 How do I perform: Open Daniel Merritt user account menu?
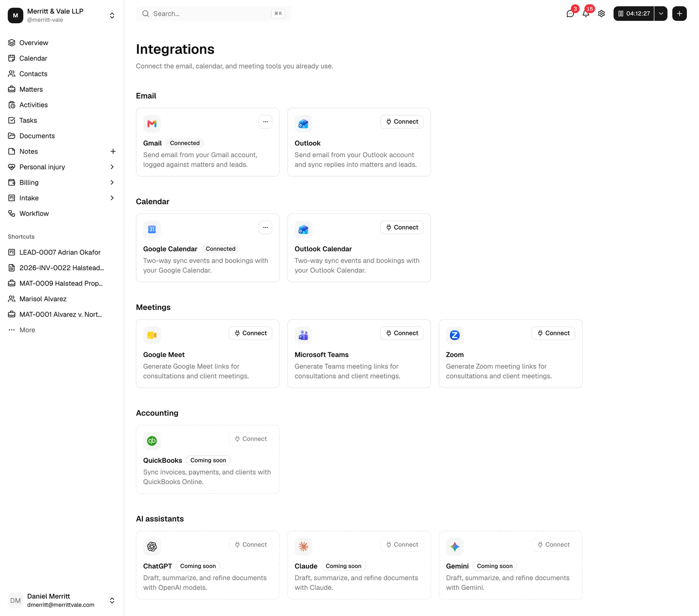click(x=62, y=600)
